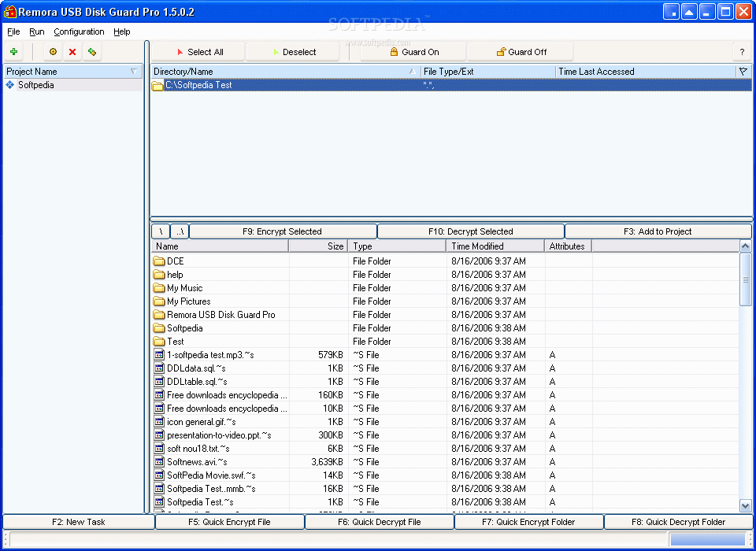Sort the file list by Name column

220,246
